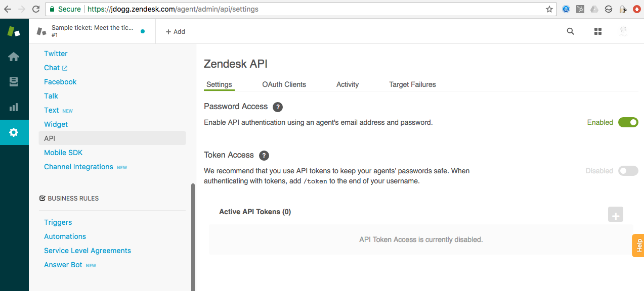Disable the Password Access toggle
Image resolution: width=644 pixels, height=291 pixels.
628,122
